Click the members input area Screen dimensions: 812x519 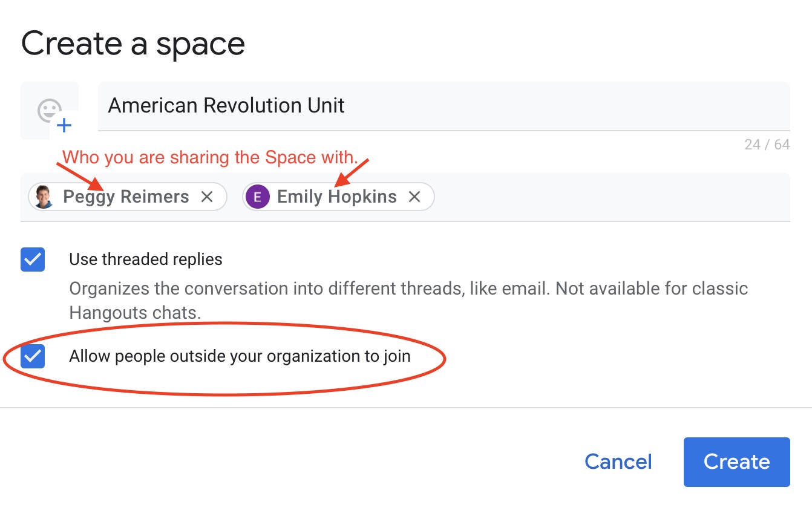[x=575, y=196]
